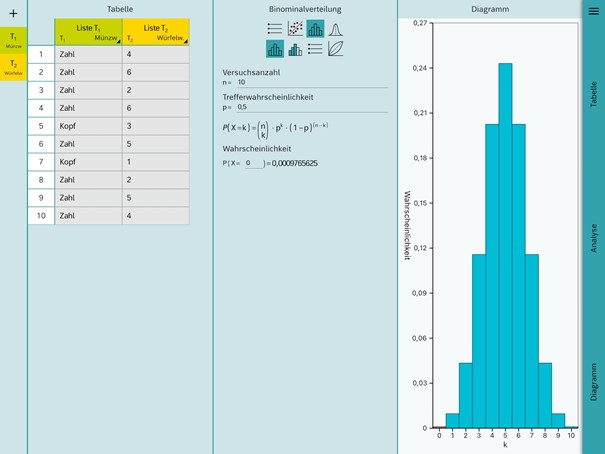Viewport: 605px width, 454px height.
Task: Switch to the Analyse side tab
Action: [x=593, y=238]
